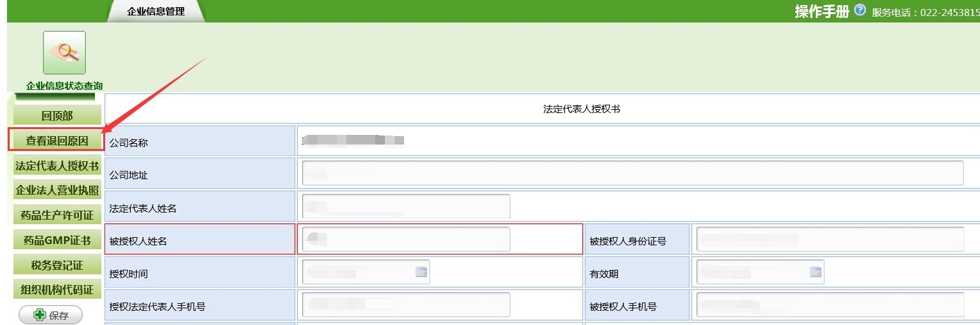980x325 pixels.
Task: Open 组织机构代码证 sidebar item
Action: click(x=57, y=290)
